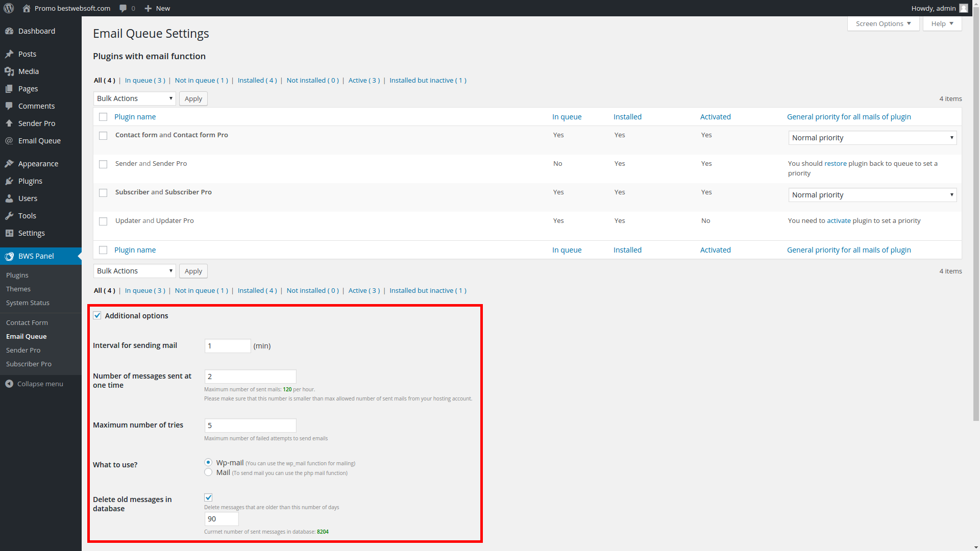The image size is (980, 551).
Task: Tick the select-all checkbox in table footer
Action: 103,250
